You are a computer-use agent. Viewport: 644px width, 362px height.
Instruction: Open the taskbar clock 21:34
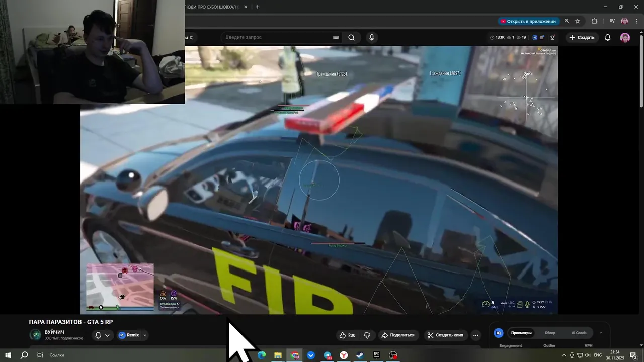tap(615, 355)
